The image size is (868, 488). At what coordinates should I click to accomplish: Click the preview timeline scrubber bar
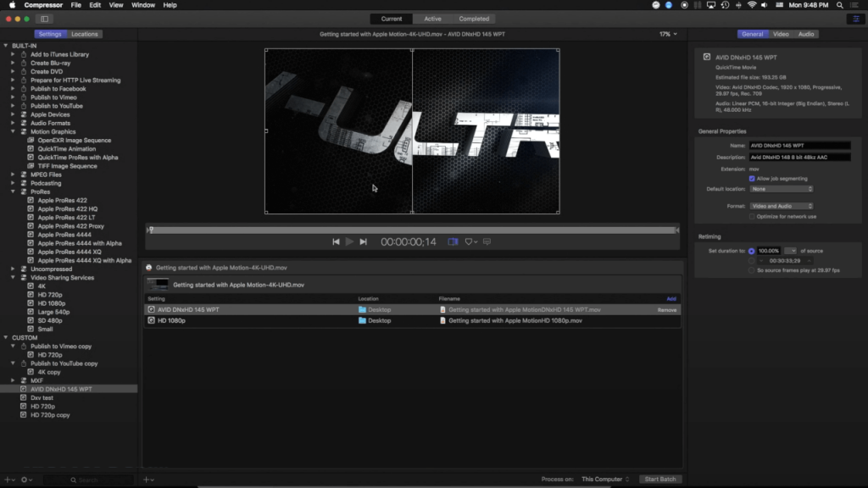[413, 230]
